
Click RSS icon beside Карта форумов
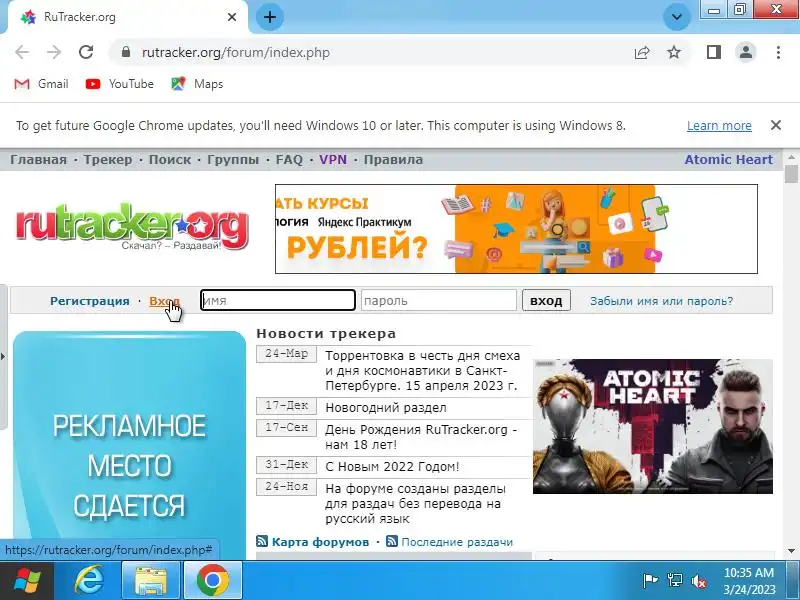click(262, 541)
